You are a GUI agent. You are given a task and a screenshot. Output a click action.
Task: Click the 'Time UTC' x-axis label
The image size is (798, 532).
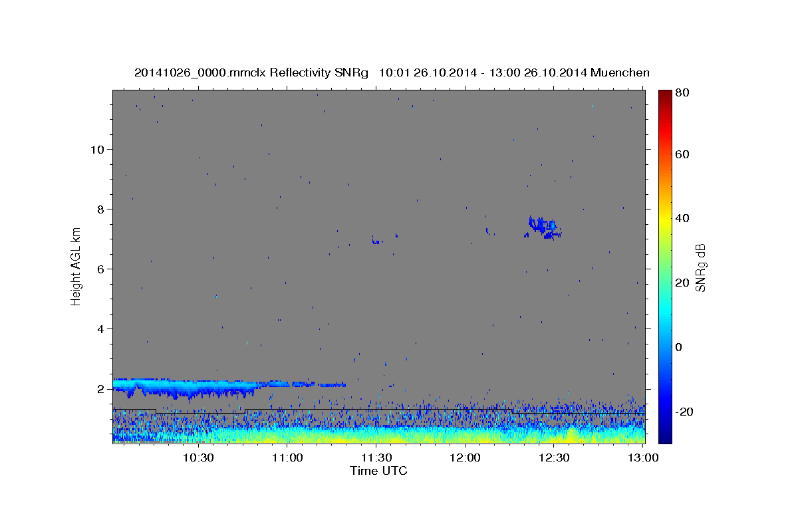point(378,471)
